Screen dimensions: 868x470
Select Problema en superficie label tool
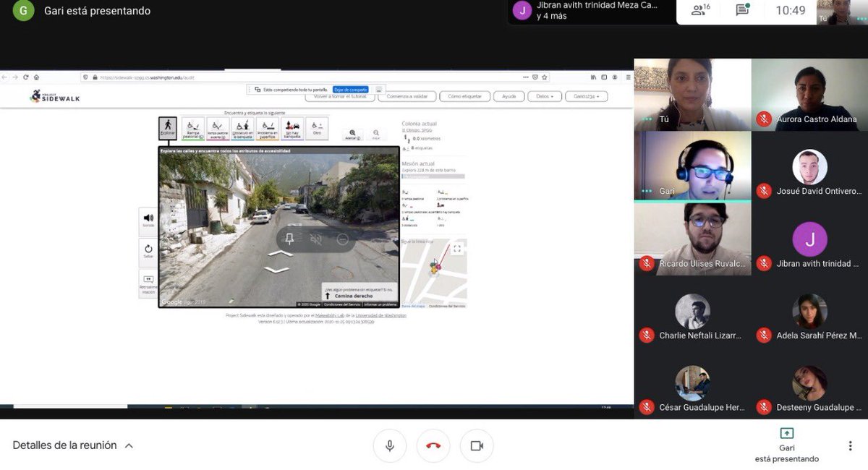tap(267, 129)
